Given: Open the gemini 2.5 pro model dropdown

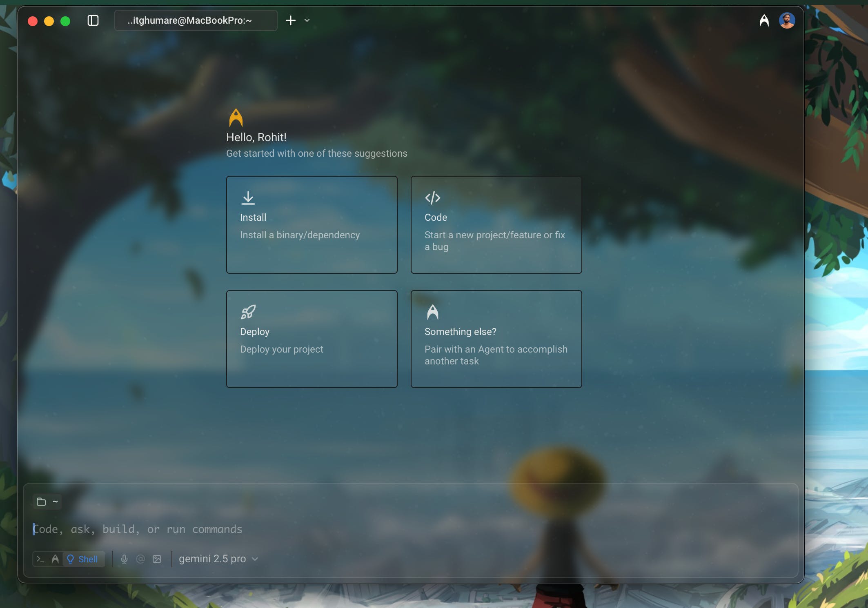Looking at the screenshot, I should click(218, 559).
